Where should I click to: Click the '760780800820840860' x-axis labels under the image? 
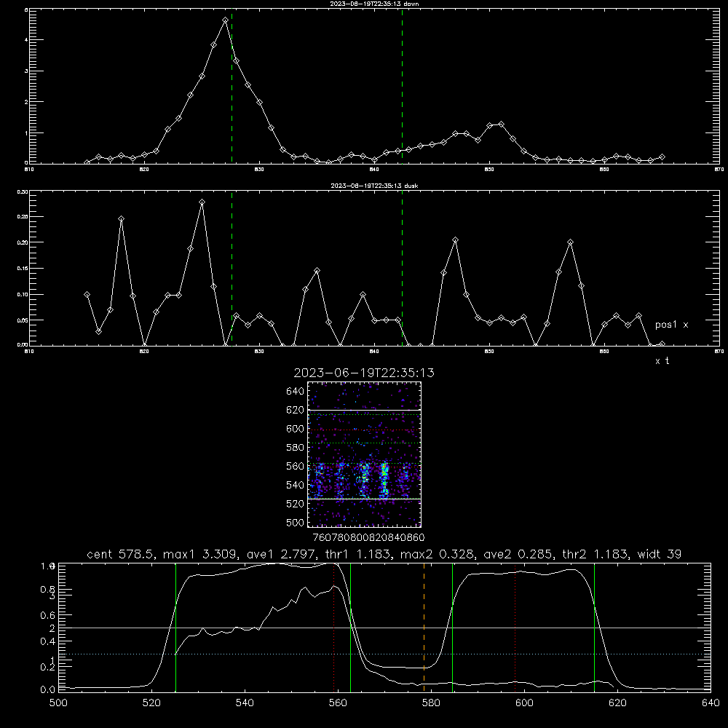click(x=368, y=538)
